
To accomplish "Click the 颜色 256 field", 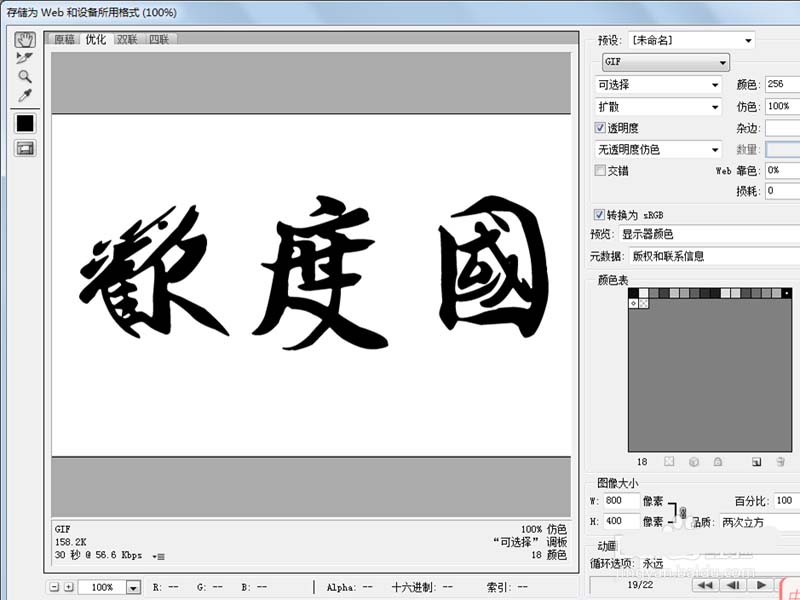I will tap(782, 84).
